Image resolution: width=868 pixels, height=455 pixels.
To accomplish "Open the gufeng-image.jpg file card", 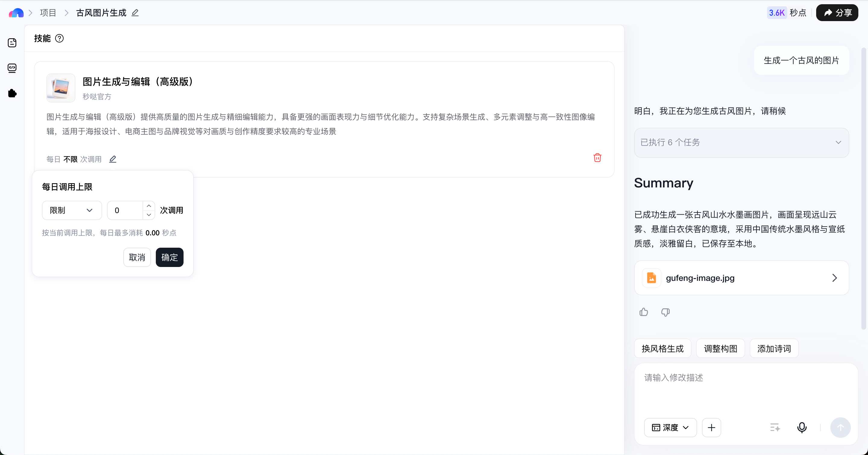I will 741,278.
